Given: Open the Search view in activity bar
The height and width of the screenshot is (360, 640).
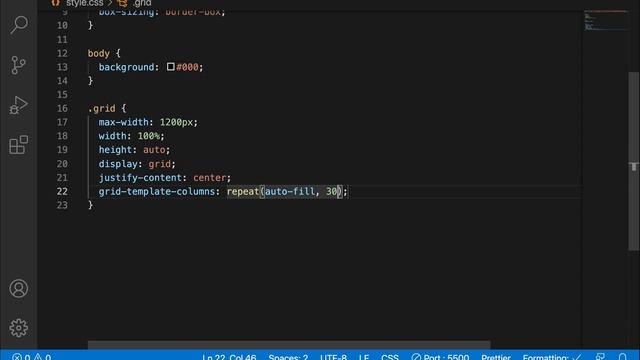Looking at the screenshot, I should [x=19, y=25].
